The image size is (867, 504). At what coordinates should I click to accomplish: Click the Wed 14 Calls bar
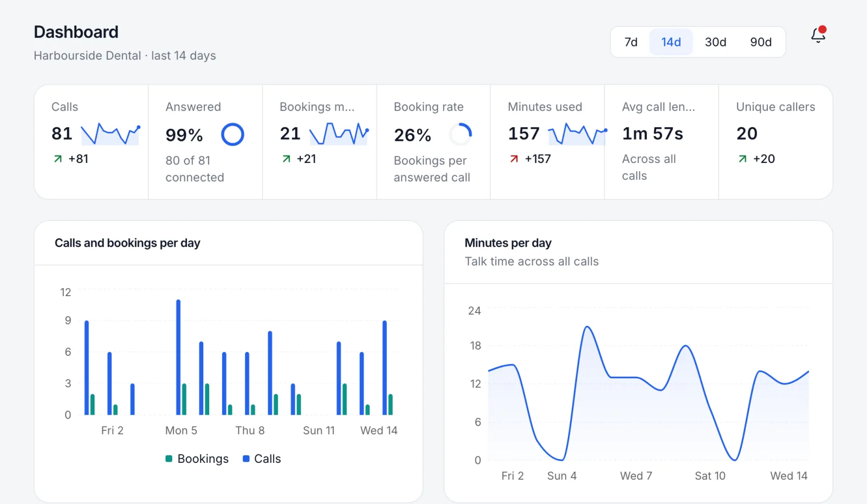(385, 368)
